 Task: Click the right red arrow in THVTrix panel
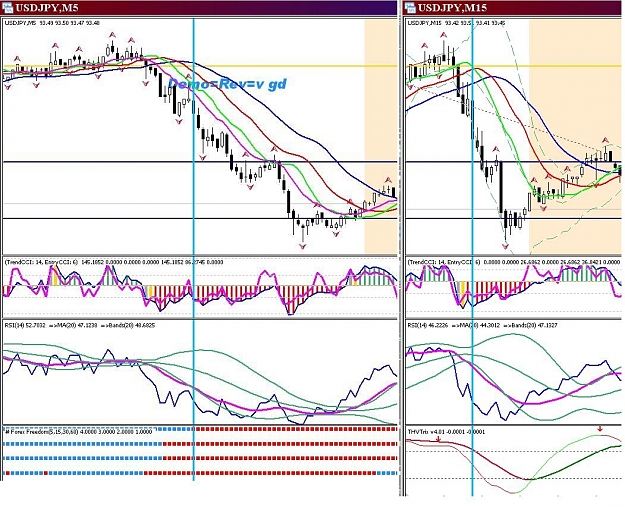click(600, 429)
